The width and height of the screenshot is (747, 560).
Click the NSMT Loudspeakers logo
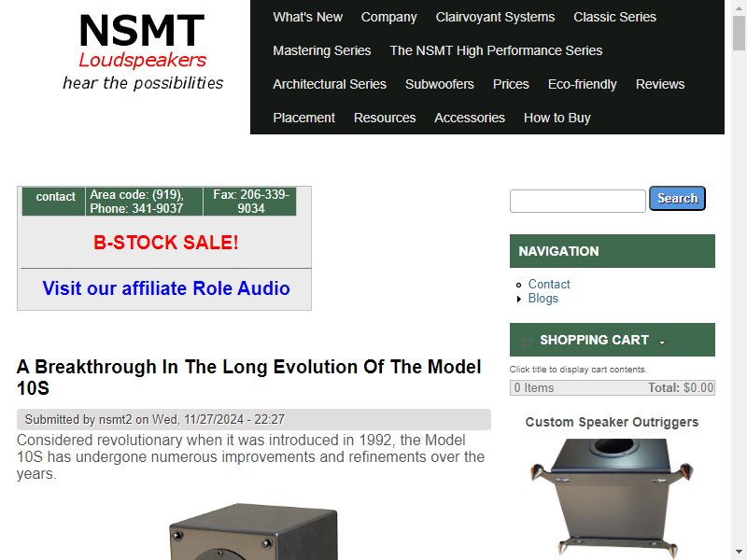[143, 51]
